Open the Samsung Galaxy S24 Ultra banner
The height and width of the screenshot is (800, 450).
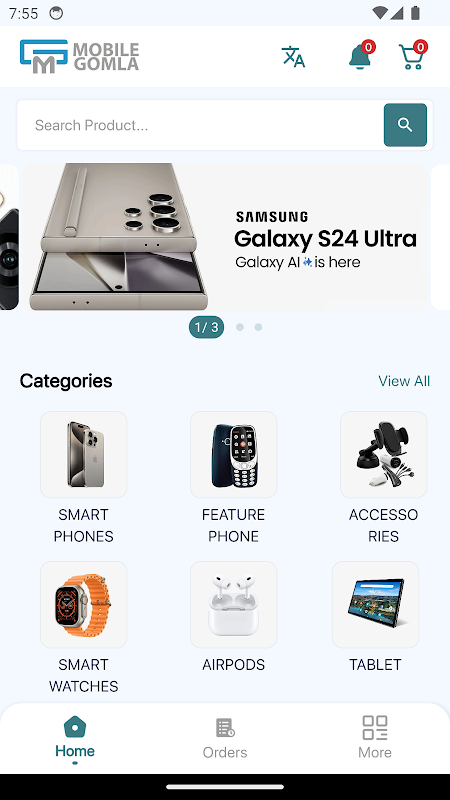225,237
